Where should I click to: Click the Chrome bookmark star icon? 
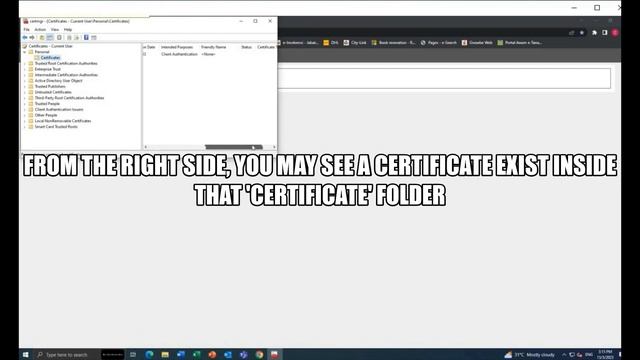click(582, 33)
